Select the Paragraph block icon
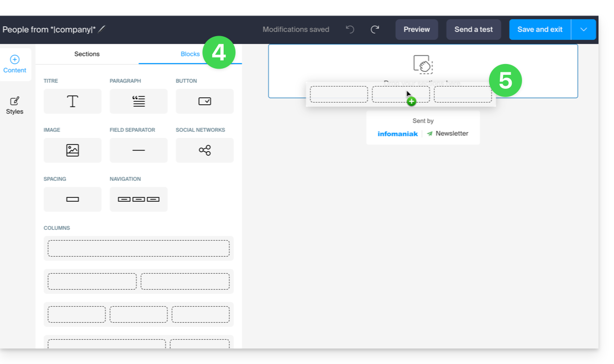Image resolution: width=614 pixels, height=364 pixels. (138, 101)
